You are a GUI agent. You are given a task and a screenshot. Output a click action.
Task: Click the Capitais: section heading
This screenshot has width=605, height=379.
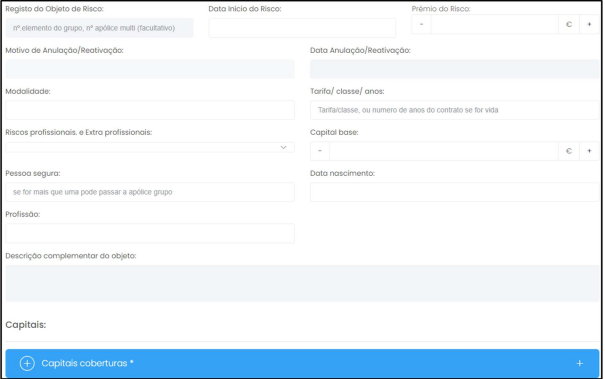[25, 325]
